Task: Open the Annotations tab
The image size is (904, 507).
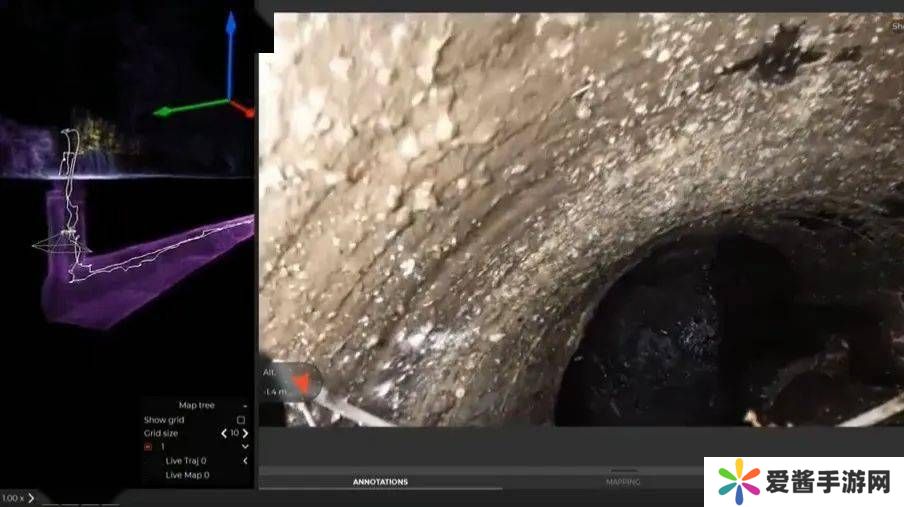Action: (380, 482)
